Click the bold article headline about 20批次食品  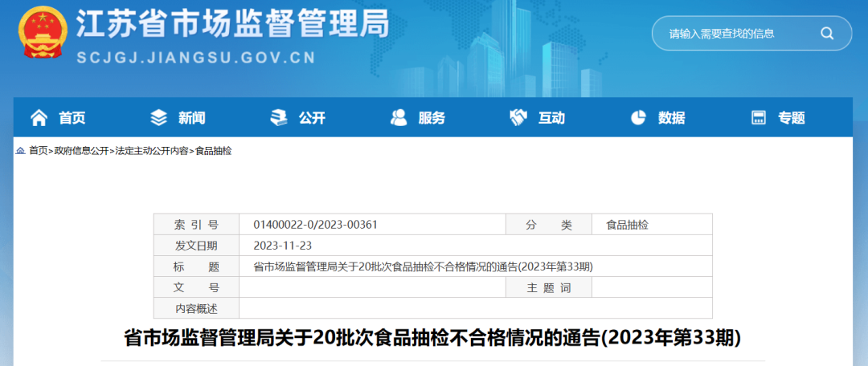[x=433, y=338]
